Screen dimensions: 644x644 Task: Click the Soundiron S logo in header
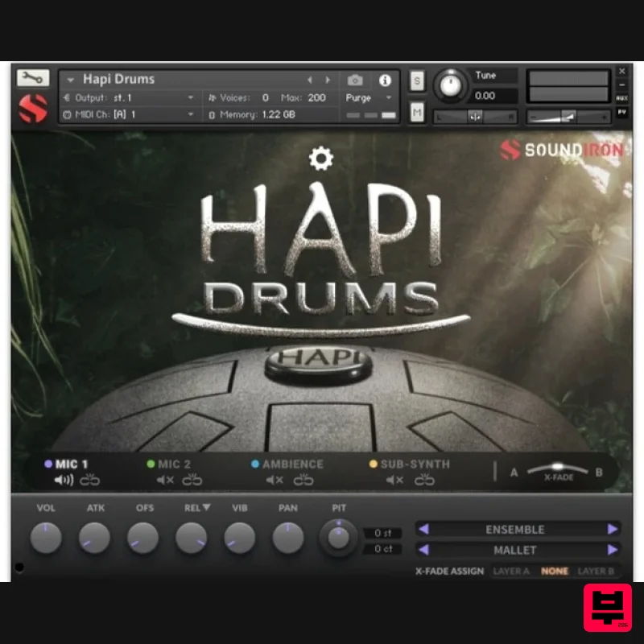pyautogui.click(x=33, y=109)
